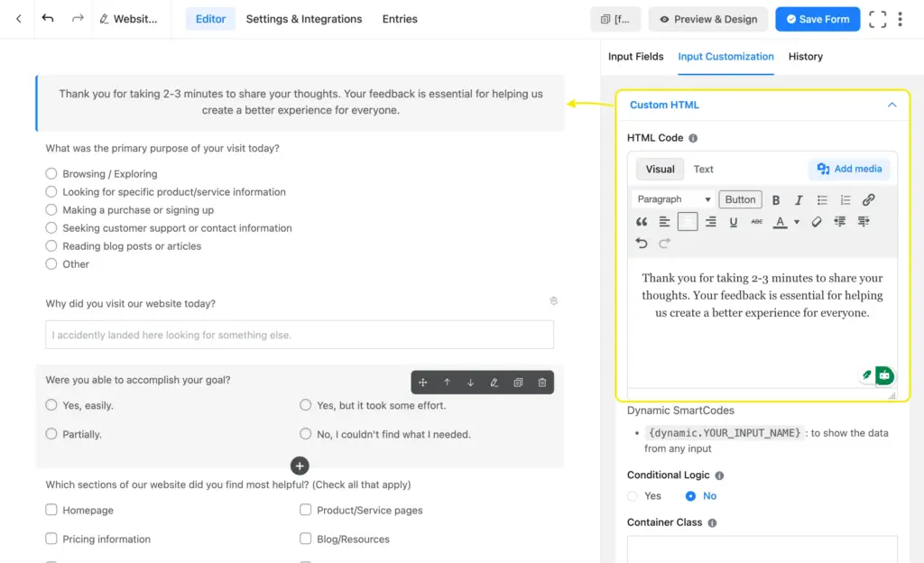Undo the last editor change
Screen dimensions: 924x563
[642, 242]
